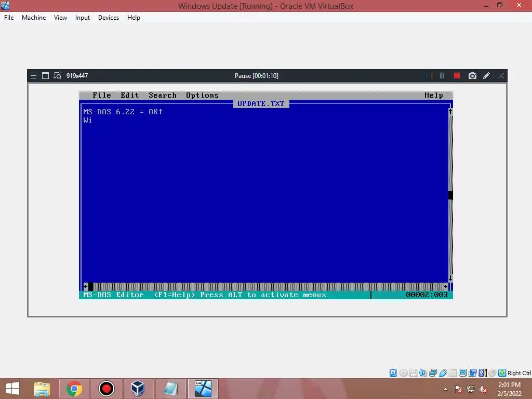532x399 pixels.
Task: Click the editor vertical scrollbar down arrow
Action: coord(450,278)
